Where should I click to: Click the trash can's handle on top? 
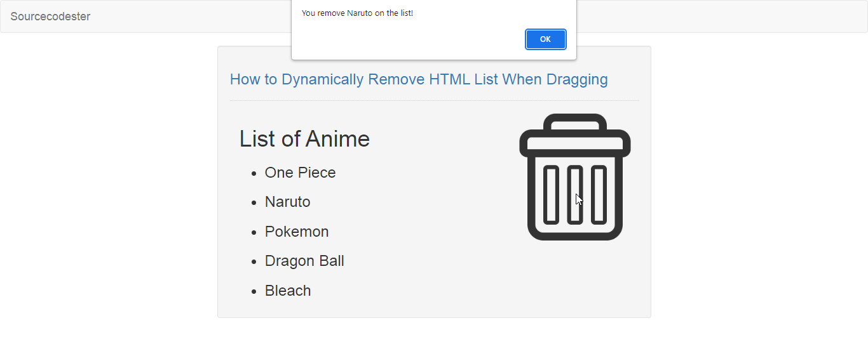(x=575, y=122)
